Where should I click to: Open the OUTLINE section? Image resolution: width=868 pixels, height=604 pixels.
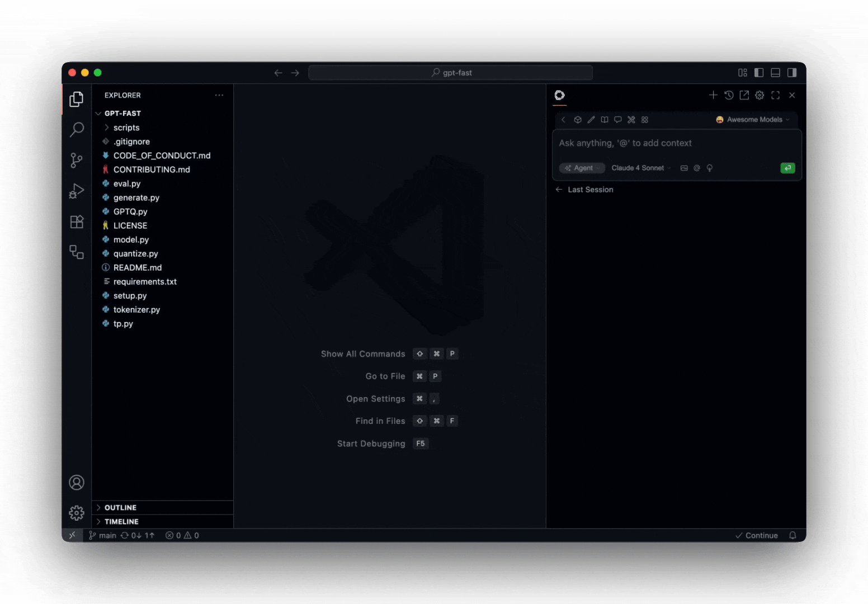(120, 507)
